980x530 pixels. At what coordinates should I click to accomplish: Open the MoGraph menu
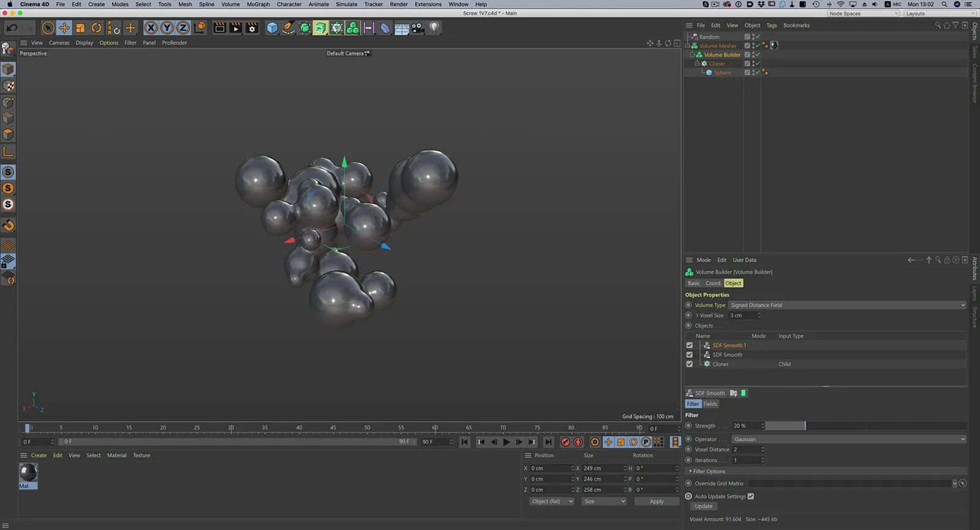(x=258, y=4)
